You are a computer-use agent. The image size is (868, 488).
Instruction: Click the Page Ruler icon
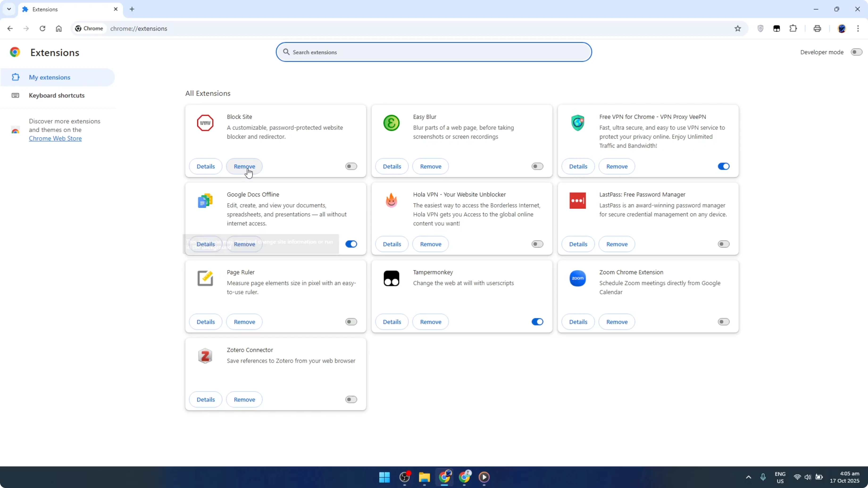click(x=205, y=278)
